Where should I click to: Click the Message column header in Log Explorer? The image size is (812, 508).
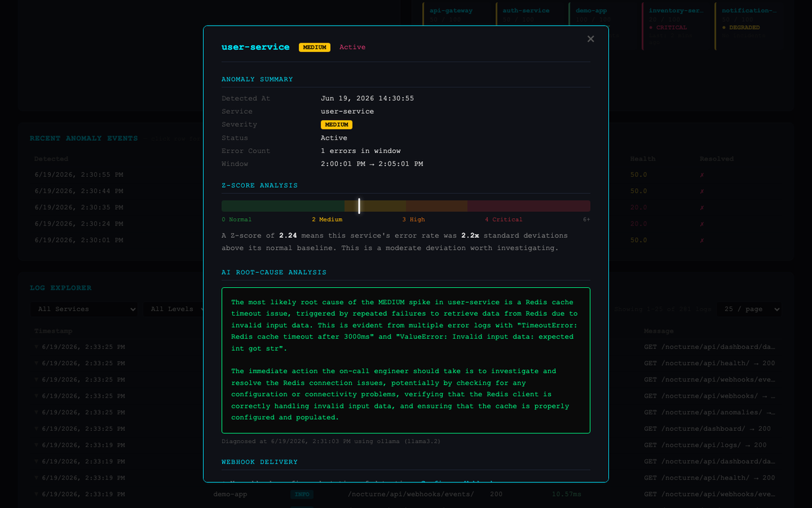click(x=659, y=331)
